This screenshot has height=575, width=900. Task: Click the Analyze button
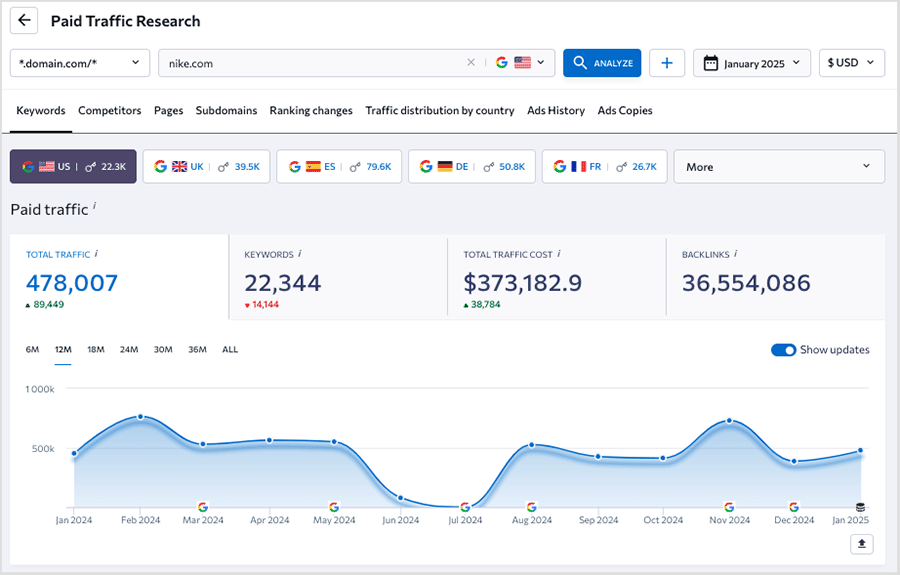click(x=602, y=63)
